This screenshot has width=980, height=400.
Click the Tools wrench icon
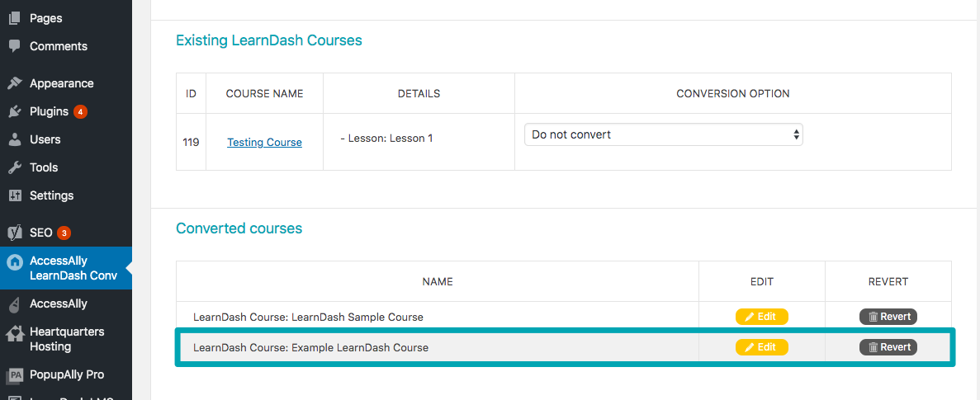click(14, 167)
